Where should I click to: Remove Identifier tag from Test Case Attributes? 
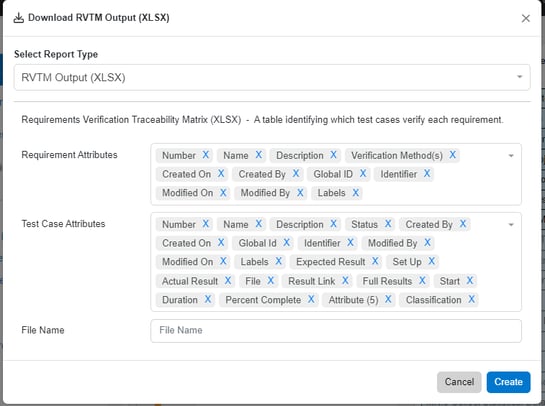click(350, 243)
